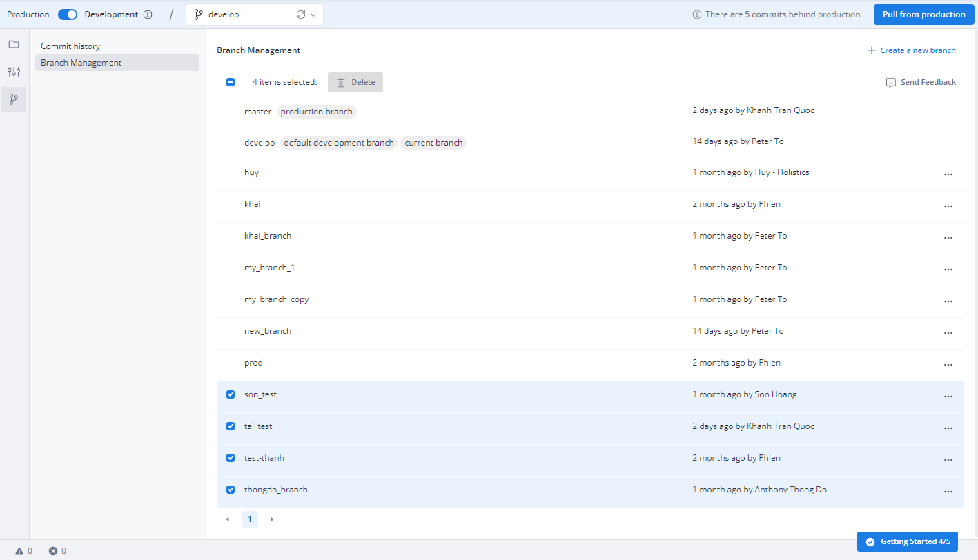Deselect the thongdo_branch checkbox

(230, 490)
